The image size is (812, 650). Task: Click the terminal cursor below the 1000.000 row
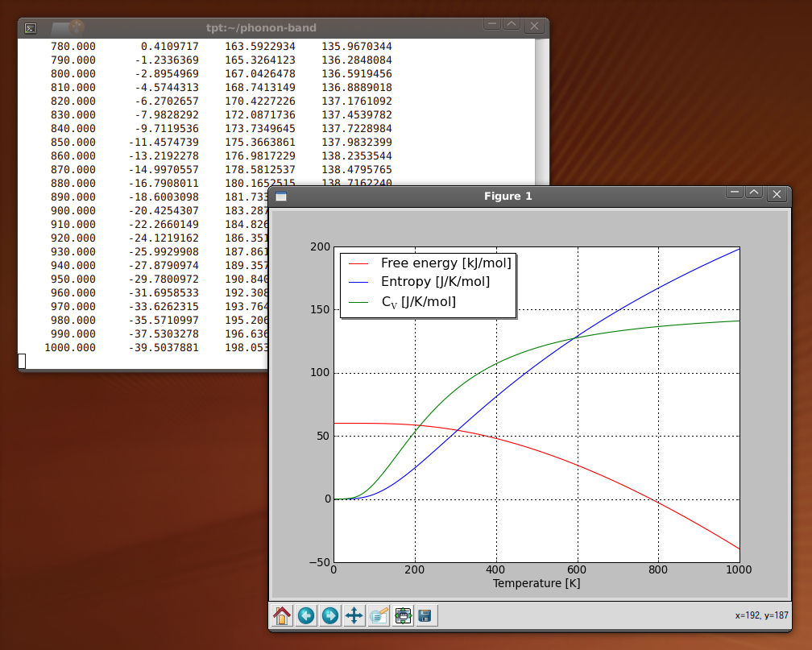(x=22, y=361)
